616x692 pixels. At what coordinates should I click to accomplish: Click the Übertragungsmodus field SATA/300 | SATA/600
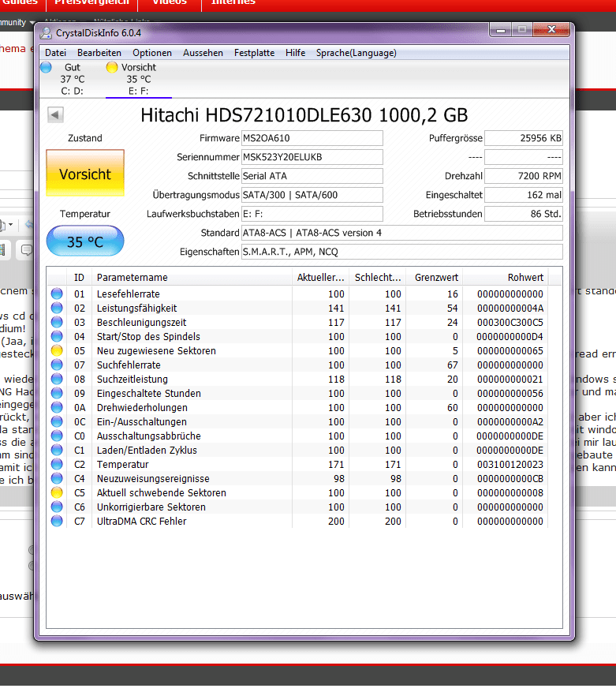pyautogui.click(x=312, y=195)
